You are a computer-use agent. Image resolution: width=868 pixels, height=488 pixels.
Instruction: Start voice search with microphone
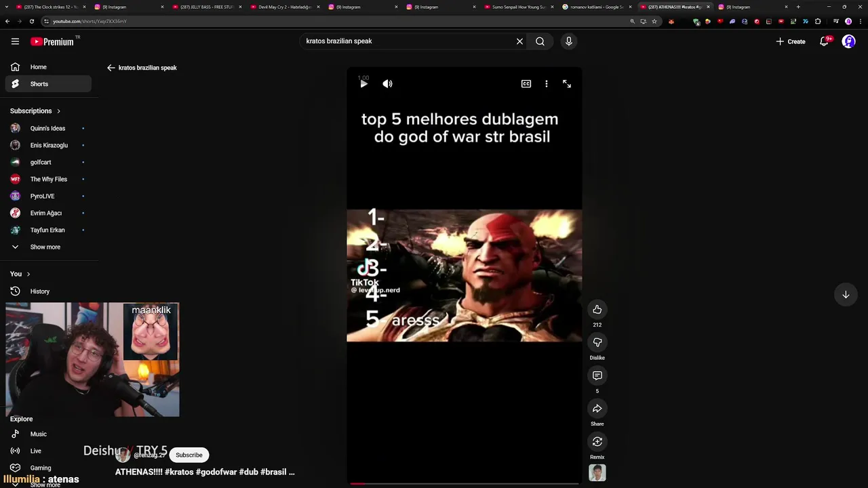[569, 41]
